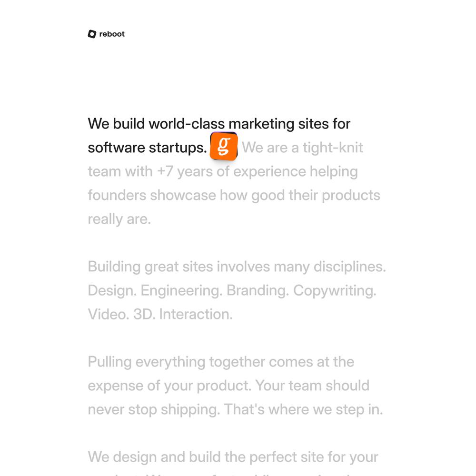Click the headline "We build world-class marketing sites for"

click(219, 124)
